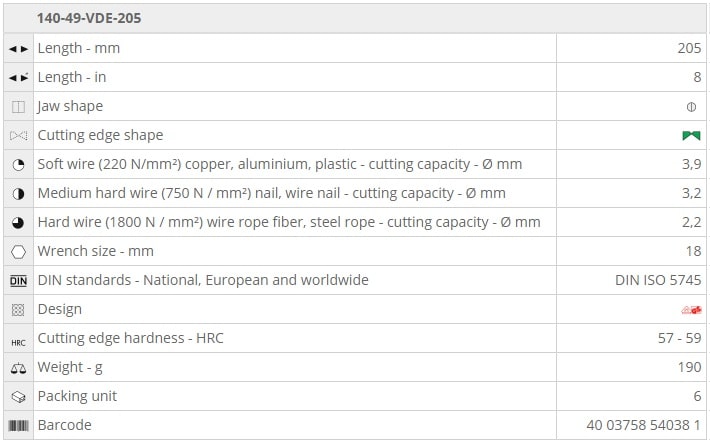Click the green cutting edge shape symbol
Image resolution: width=710 pixels, height=442 pixels.
(691, 135)
